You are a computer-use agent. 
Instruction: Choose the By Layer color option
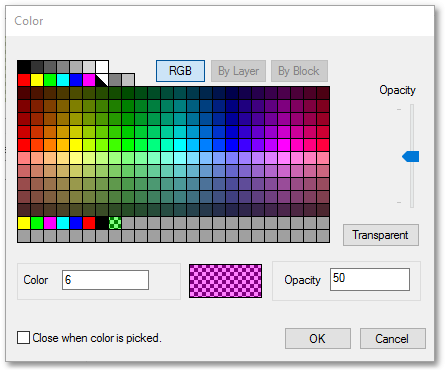tap(238, 71)
